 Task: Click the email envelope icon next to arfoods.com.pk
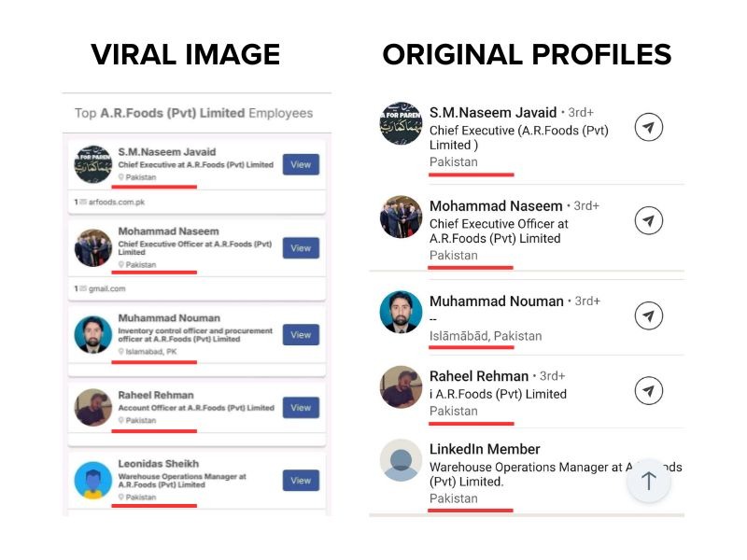click(82, 202)
